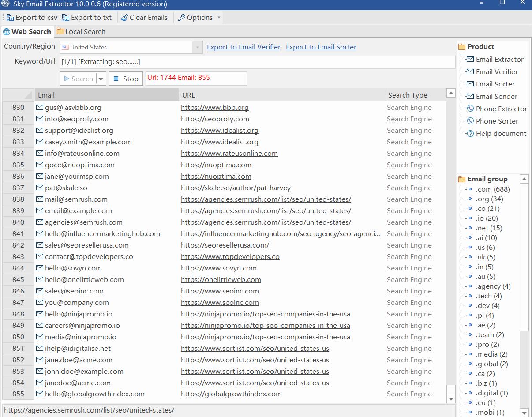Click Email group panel scroll down arrow

tap(524, 413)
